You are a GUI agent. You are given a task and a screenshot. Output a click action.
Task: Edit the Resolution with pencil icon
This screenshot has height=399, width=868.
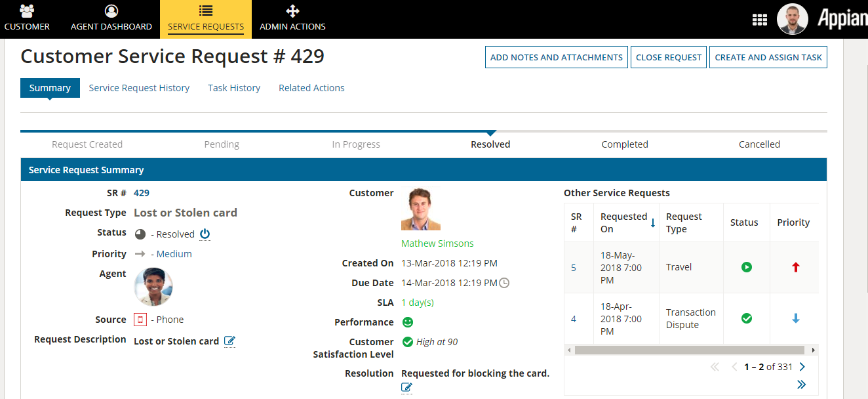(x=406, y=388)
